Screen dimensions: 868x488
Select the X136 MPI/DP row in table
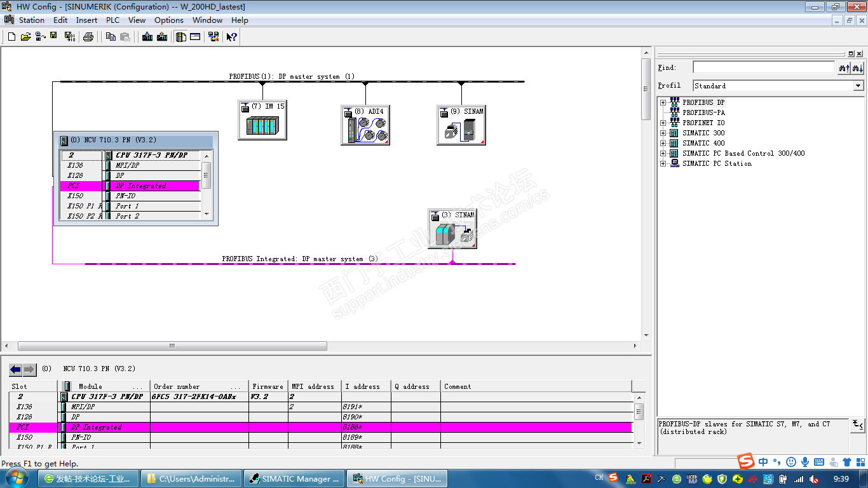coord(322,407)
